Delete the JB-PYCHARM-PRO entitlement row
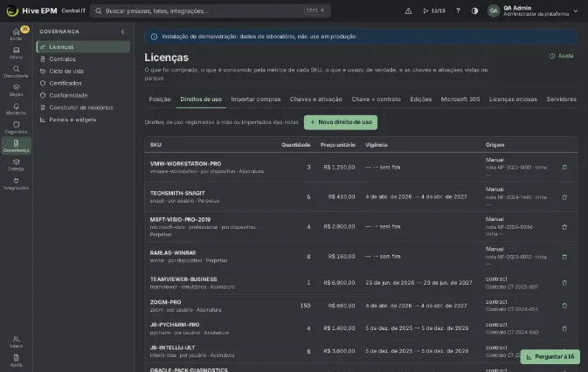 [x=564, y=328]
